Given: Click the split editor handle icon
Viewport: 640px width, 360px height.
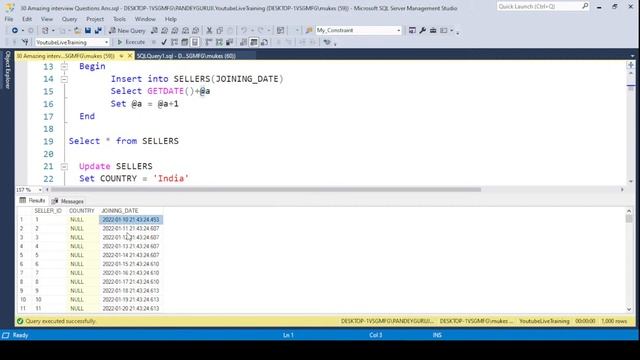Looking at the screenshot, I should click(631, 65).
